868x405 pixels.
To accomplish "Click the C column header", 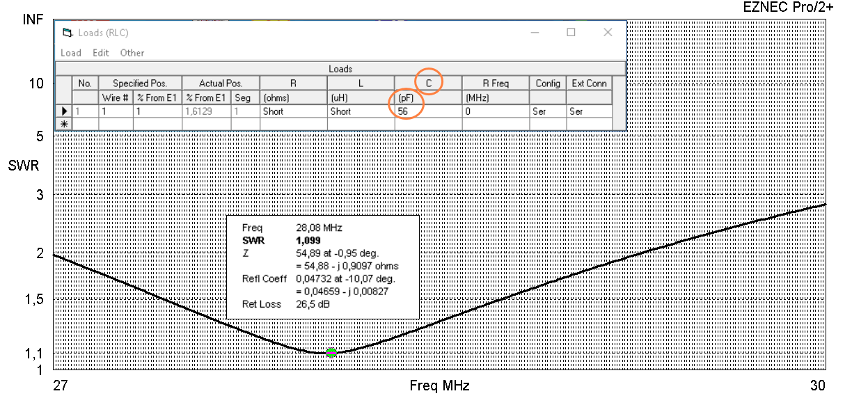I will point(429,84).
